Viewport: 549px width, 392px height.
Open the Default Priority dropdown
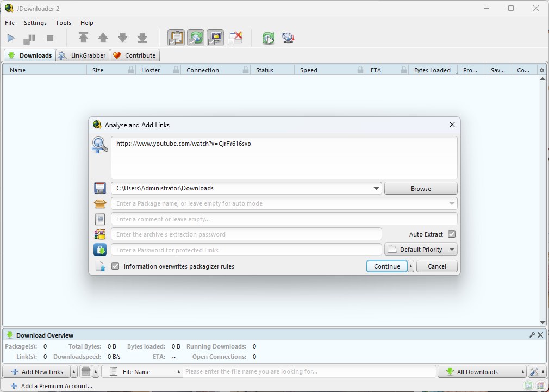click(421, 250)
